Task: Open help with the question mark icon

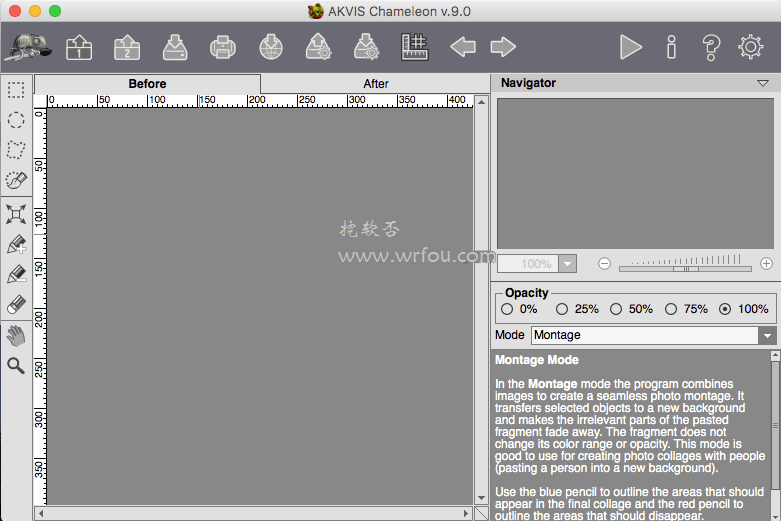Action: (x=711, y=48)
